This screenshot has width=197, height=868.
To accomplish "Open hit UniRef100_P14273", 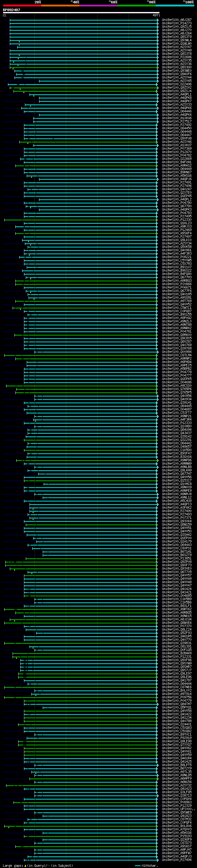I will click(x=177, y=23).
